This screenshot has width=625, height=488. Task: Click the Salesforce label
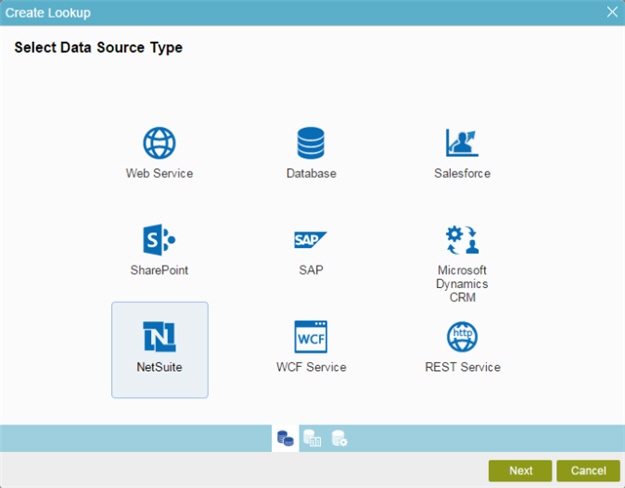click(462, 173)
